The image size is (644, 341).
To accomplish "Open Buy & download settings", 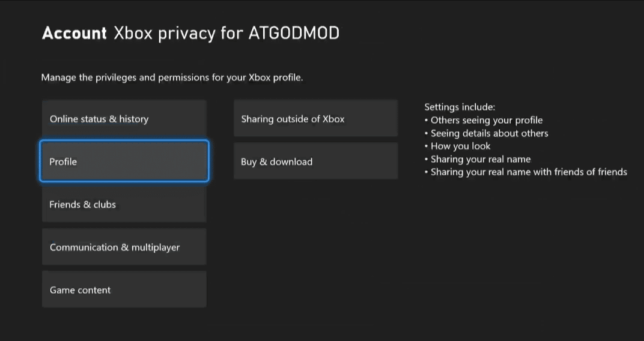I will coord(315,161).
